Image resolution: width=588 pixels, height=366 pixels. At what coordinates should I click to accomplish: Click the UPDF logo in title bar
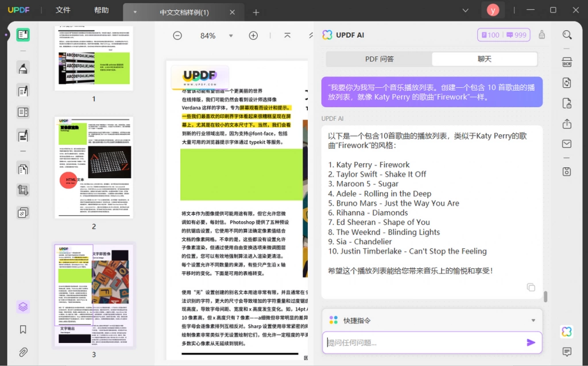tap(19, 10)
